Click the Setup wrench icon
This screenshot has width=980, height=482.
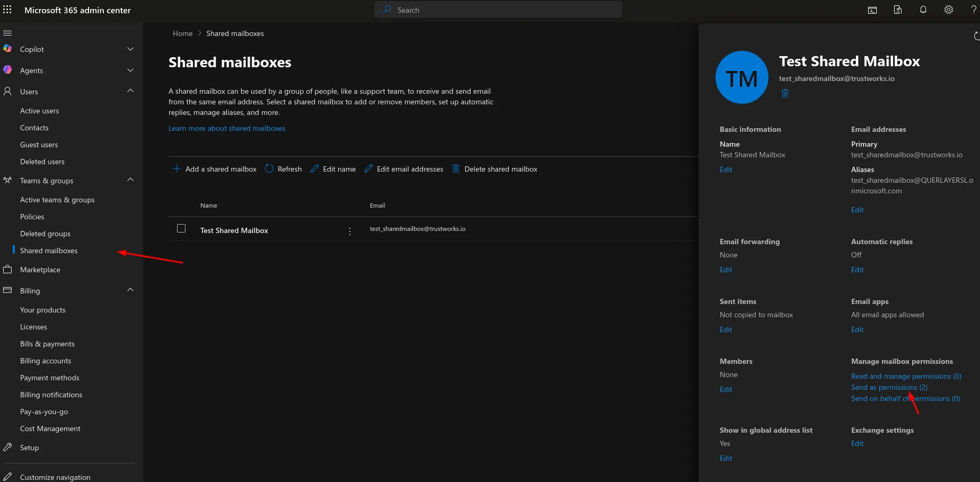[7, 447]
